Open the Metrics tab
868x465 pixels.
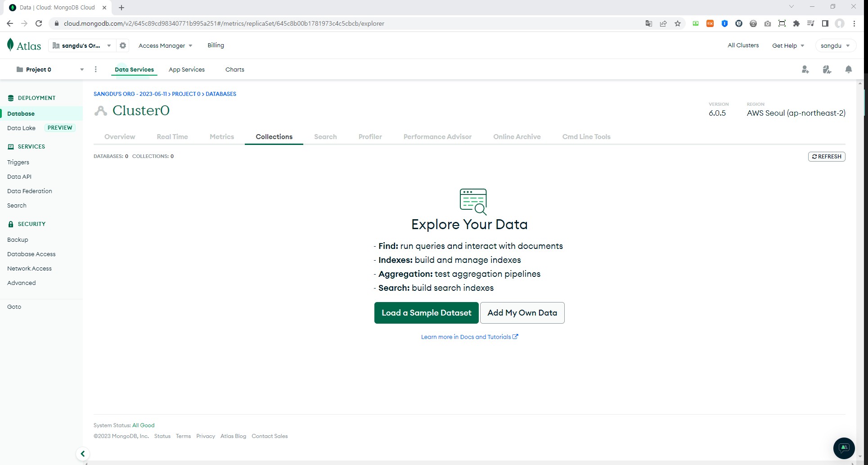(222, 137)
